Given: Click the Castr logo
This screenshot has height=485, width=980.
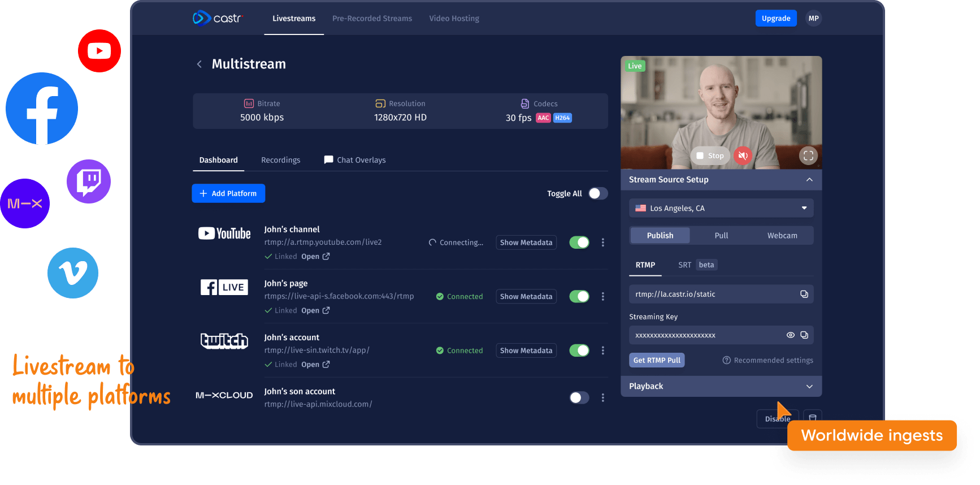Looking at the screenshot, I should (x=218, y=19).
